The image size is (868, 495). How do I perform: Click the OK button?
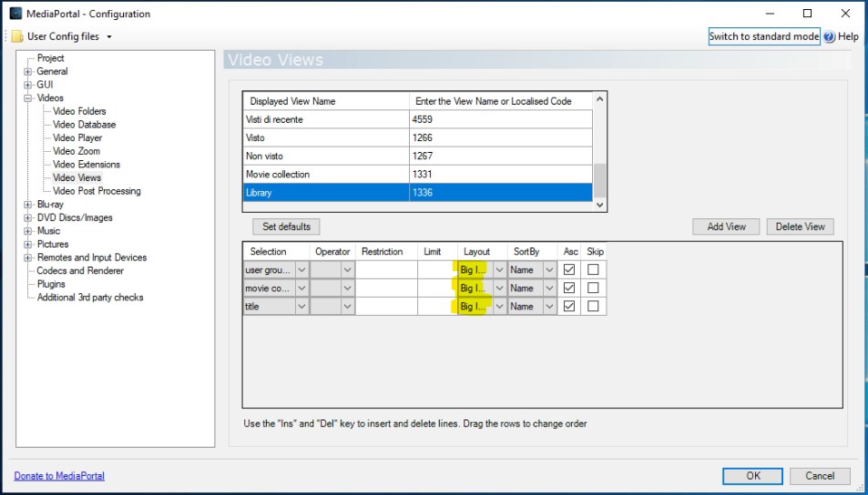pos(752,476)
